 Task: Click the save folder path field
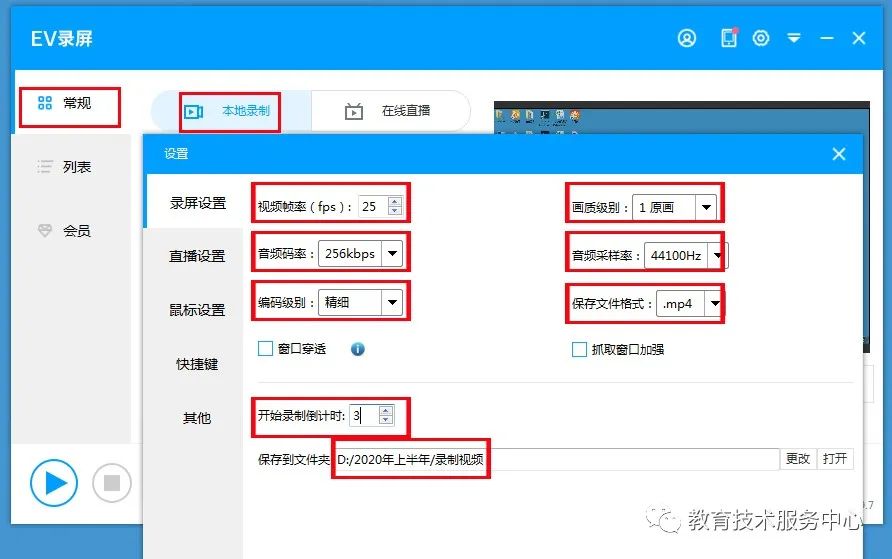(x=556, y=459)
